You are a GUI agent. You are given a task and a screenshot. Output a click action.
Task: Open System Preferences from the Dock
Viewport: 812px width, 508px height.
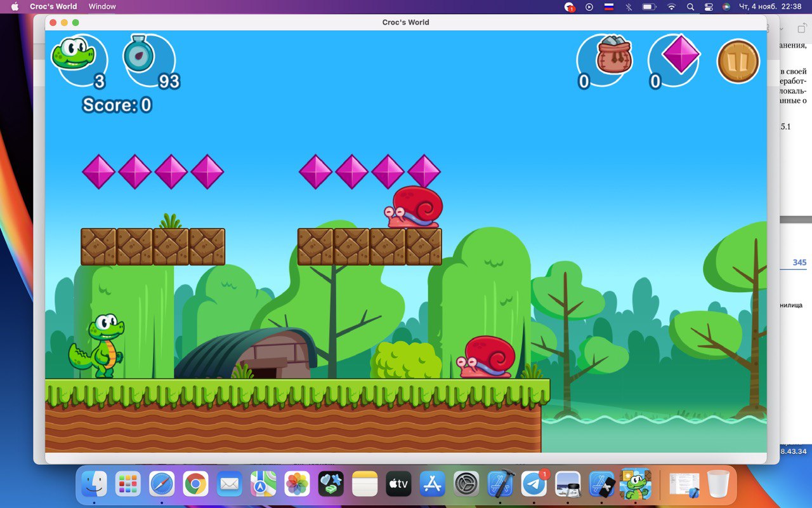466,485
